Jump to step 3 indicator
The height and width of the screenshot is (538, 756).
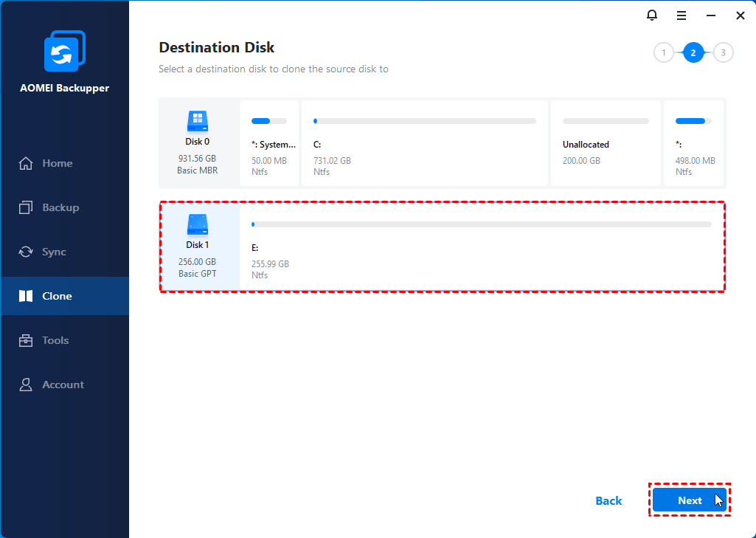point(724,52)
